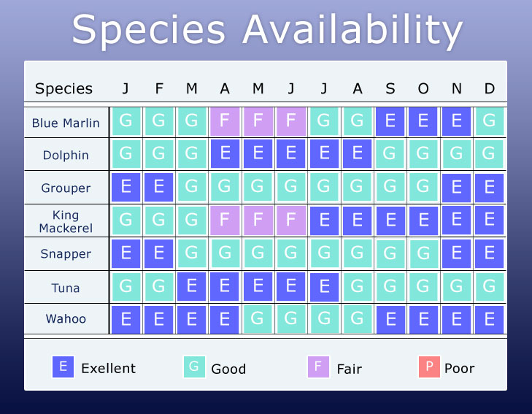Click the Good legend swatch
532x414 pixels.
tap(194, 367)
